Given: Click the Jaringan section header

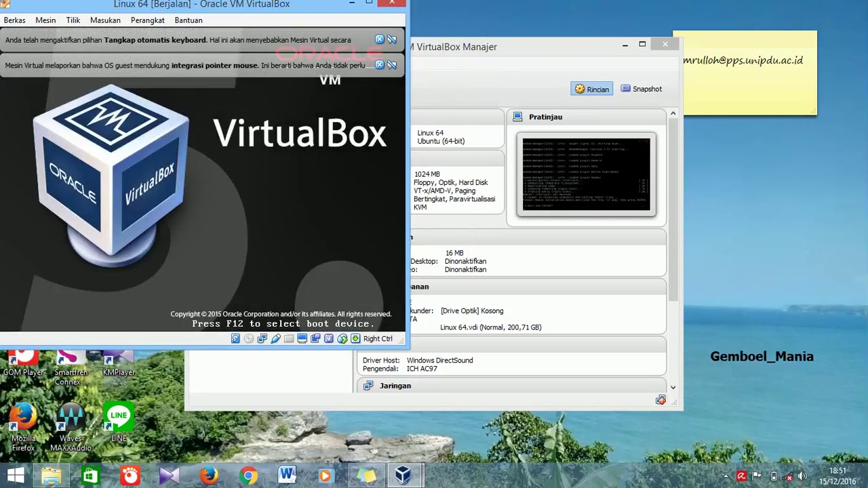Looking at the screenshot, I should [511, 386].
